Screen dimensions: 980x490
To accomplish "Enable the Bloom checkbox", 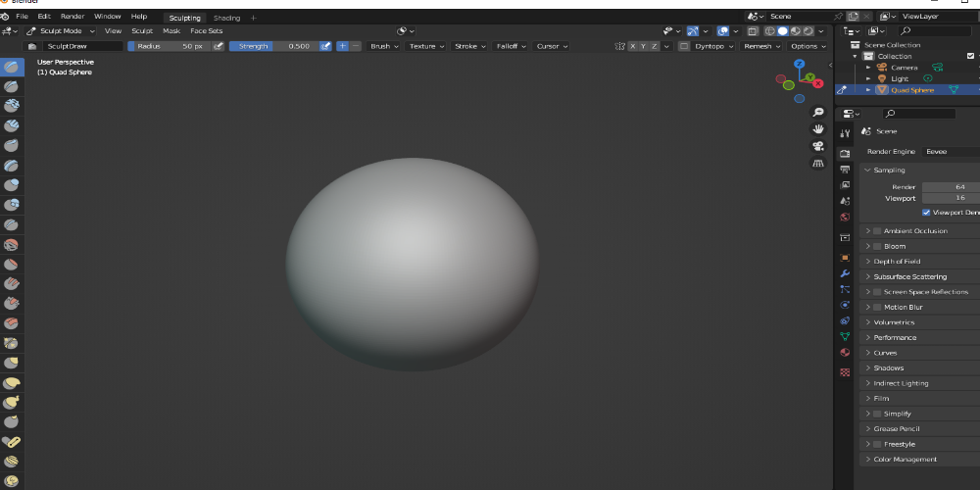I will coord(877,246).
